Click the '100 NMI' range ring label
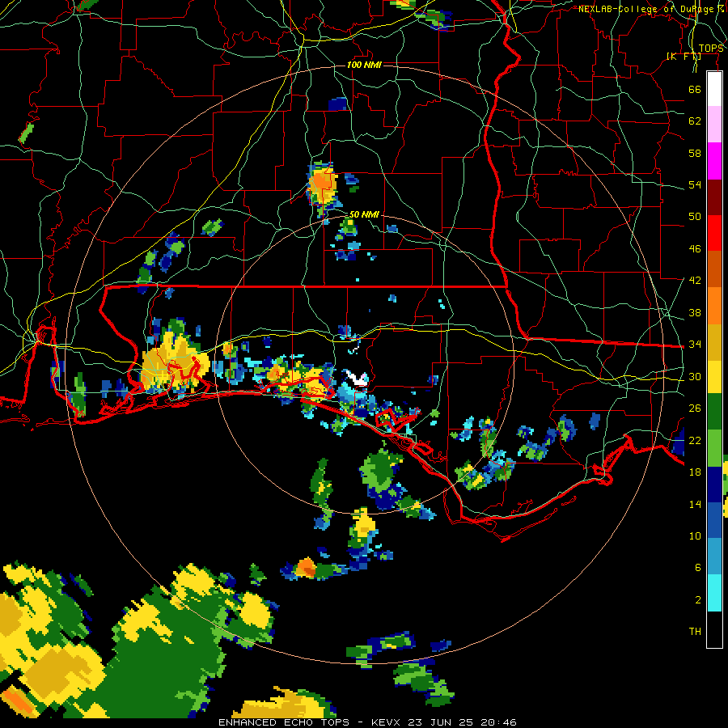 point(364,65)
